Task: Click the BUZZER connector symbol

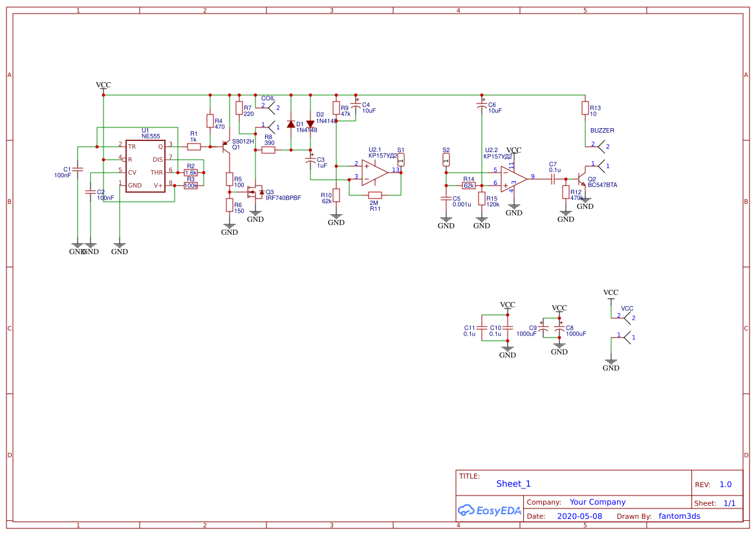Action: [601, 147]
